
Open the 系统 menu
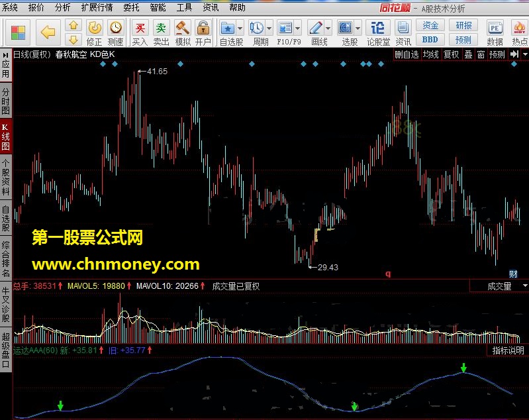[9, 7]
